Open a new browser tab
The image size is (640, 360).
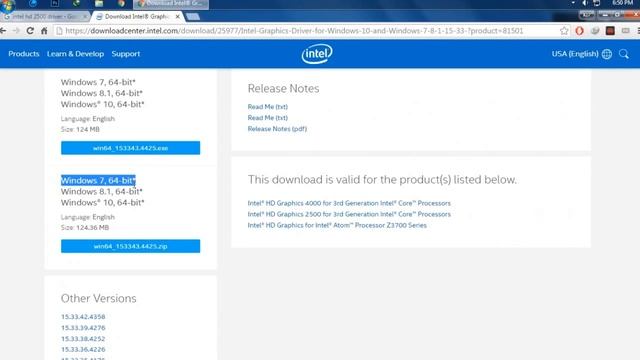(x=193, y=16)
